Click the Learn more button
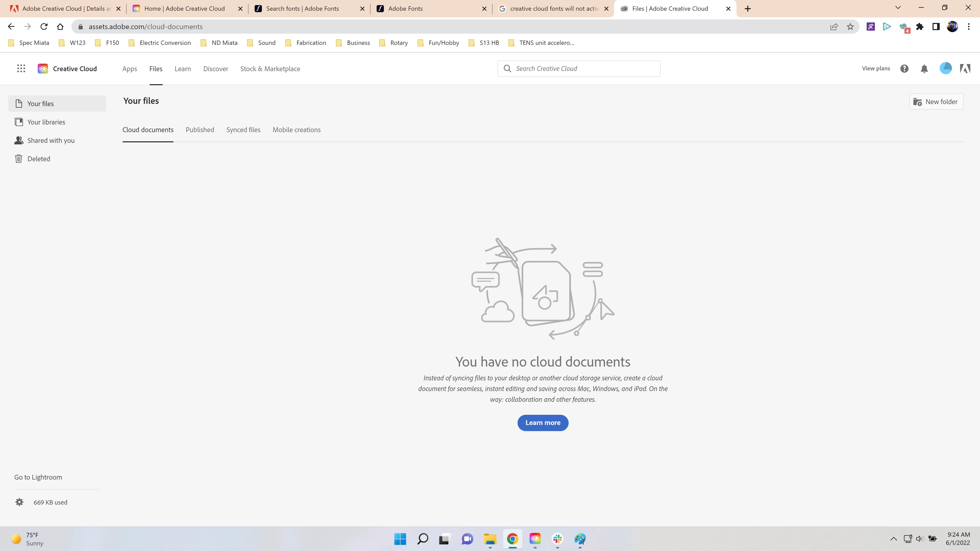980x551 pixels. coord(543,422)
